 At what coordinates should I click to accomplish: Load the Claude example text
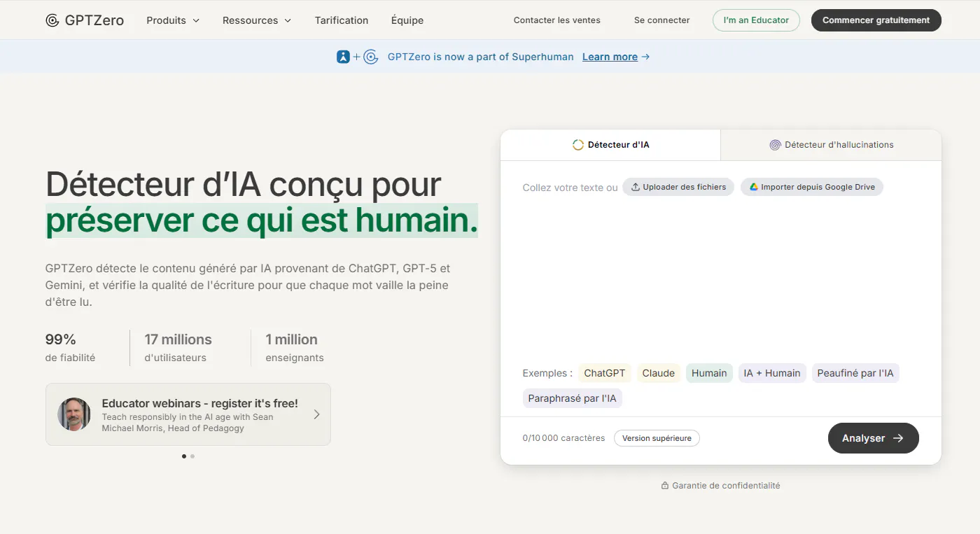pyautogui.click(x=659, y=373)
